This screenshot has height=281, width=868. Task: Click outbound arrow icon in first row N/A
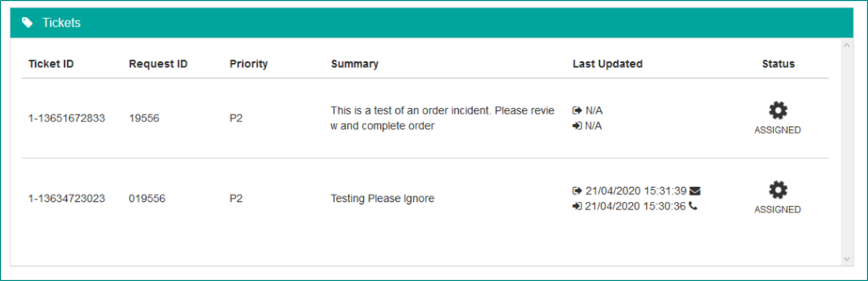click(577, 111)
